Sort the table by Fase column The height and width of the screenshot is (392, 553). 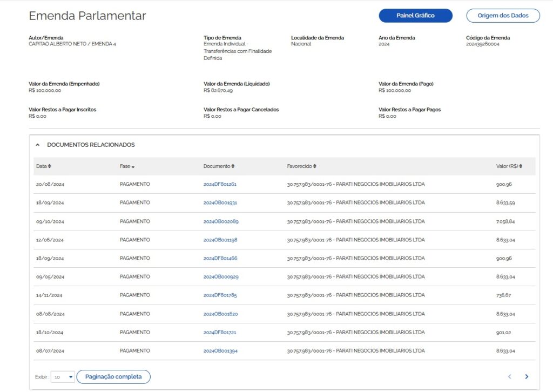127,166
